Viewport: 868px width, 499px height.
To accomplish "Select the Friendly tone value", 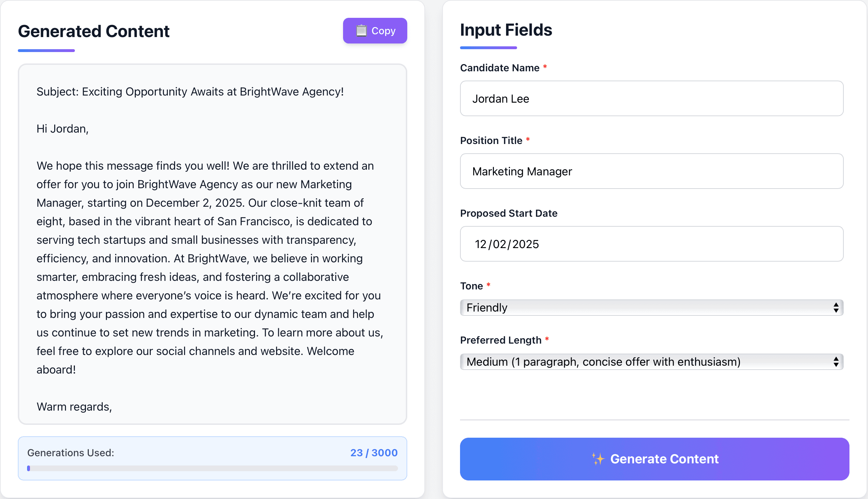I will (x=486, y=307).
